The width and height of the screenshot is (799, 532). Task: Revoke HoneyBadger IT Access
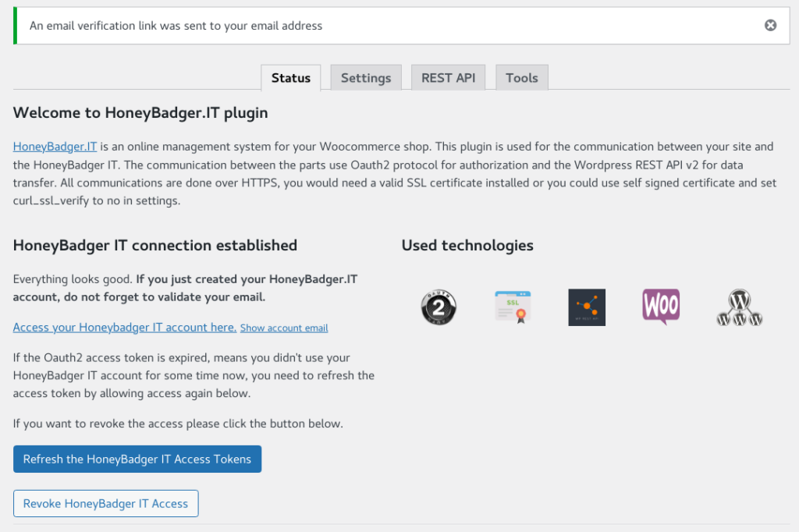(106, 503)
